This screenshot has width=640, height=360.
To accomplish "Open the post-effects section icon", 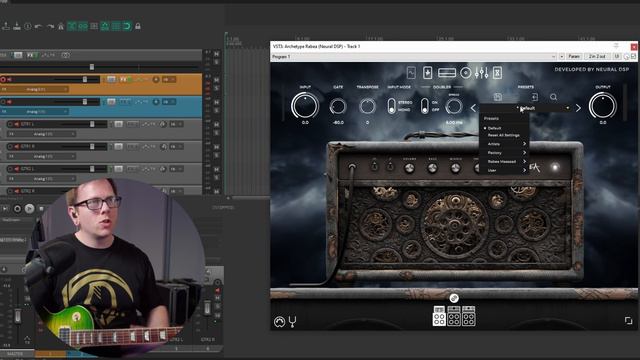I will pyautogui.click(x=498, y=73).
